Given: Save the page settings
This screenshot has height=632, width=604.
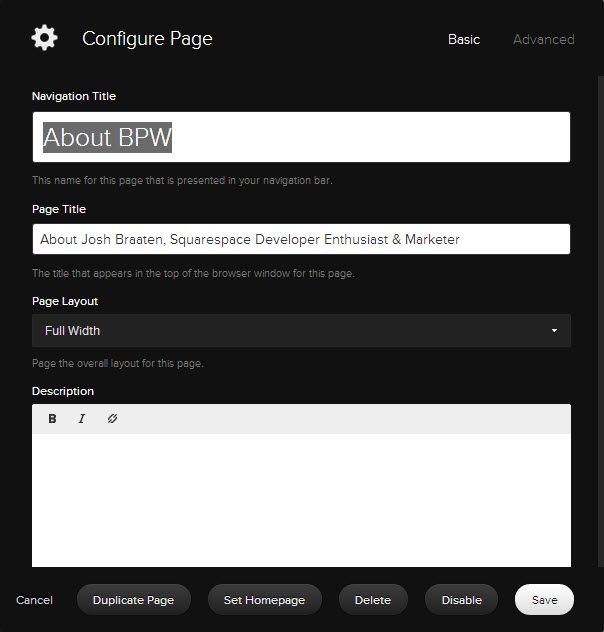Looking at the screenshot, I should (544, 600).
